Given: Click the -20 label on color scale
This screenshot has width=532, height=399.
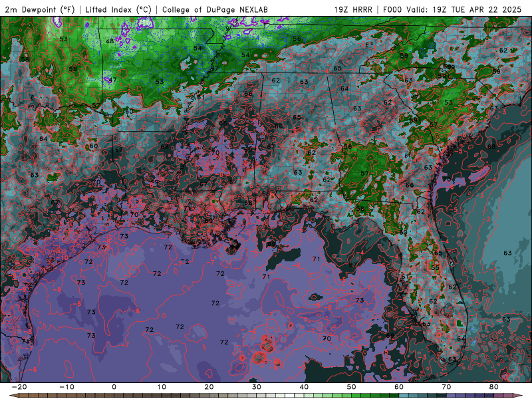Looking at the screenshot, I should [19, 387].
